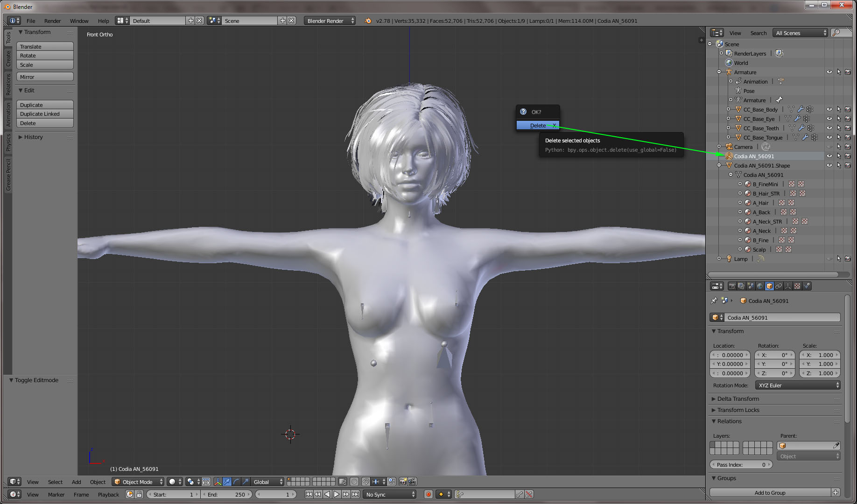Open the Constraints properties chain icon
The image size is (857, 504).
[779, 286]
